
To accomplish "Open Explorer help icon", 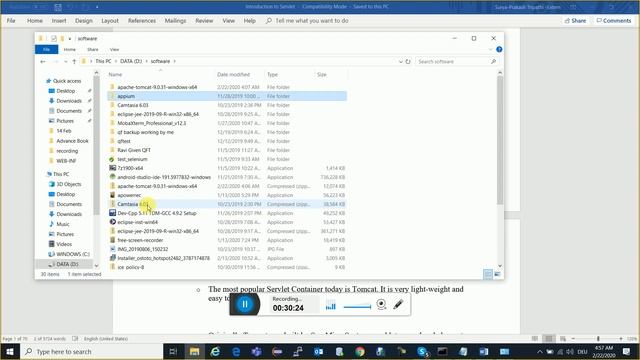I will [499, 49].
